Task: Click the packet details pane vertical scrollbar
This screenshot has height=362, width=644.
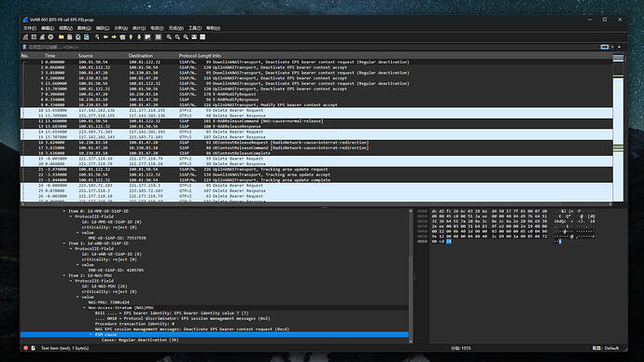Action: coord(411,276)
